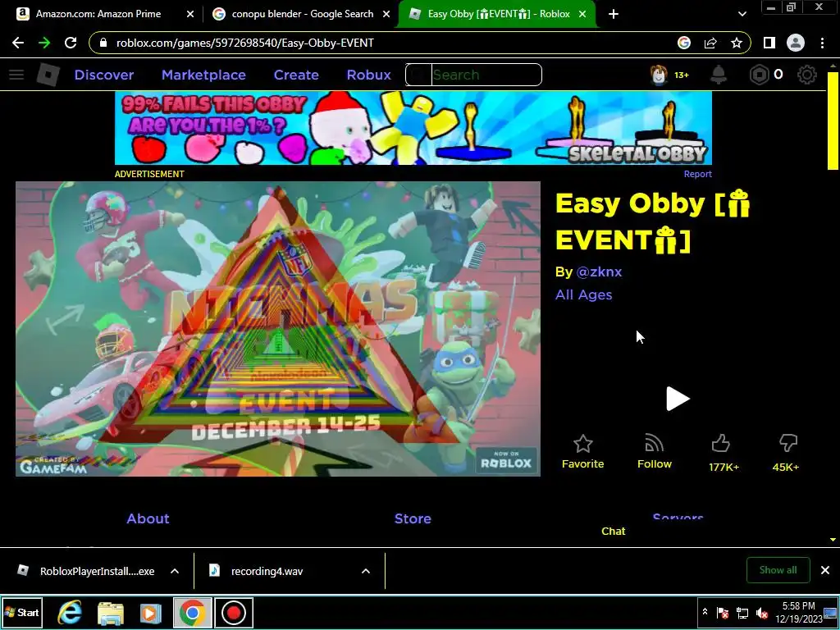
Task: Open the tab search dropdown arrow
Action: click(742, 15)
